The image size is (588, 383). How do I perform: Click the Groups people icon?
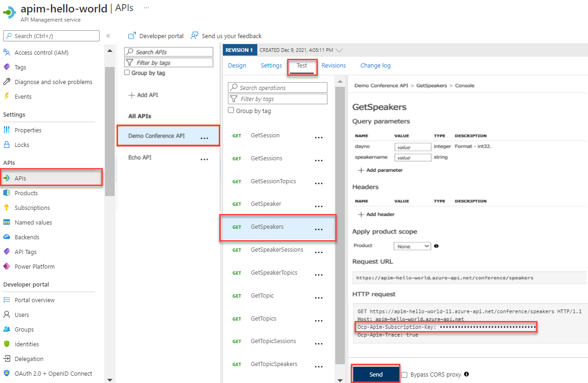pyautogui.click(x=6, y=329)
